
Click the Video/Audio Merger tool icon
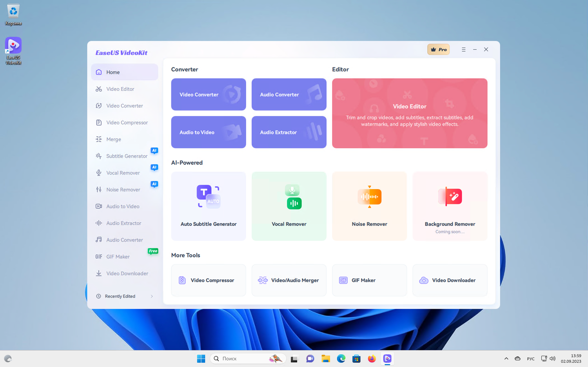point(263,280)
